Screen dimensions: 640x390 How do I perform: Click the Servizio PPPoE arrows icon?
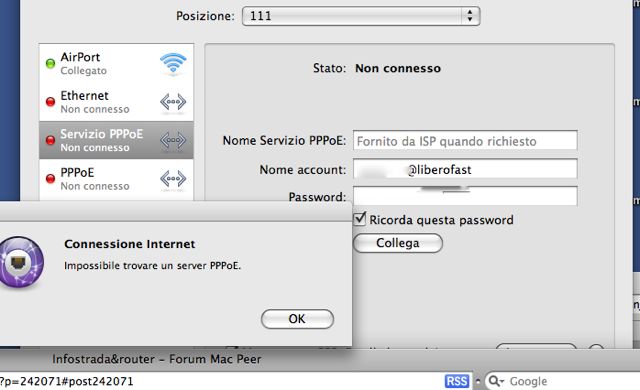tap(173, 140)
